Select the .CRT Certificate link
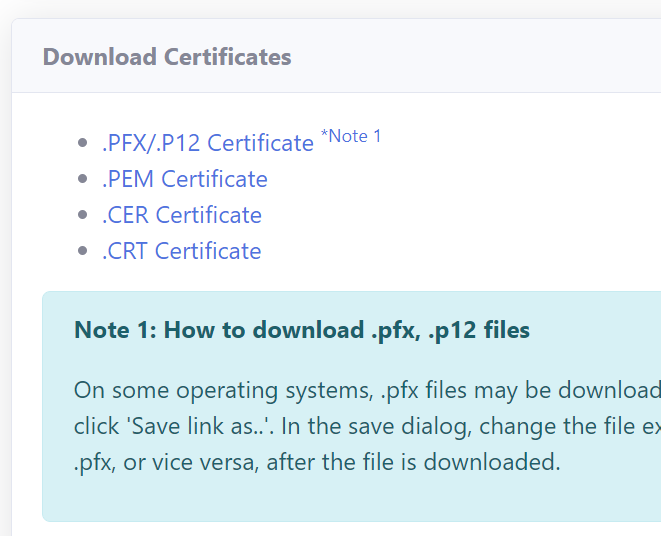 [182, 251]
